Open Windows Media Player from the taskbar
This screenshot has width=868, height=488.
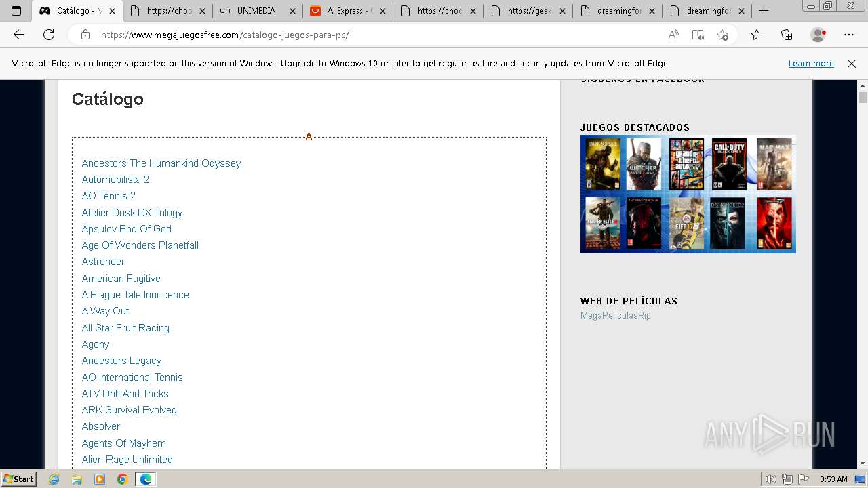(x=100, y=479)
